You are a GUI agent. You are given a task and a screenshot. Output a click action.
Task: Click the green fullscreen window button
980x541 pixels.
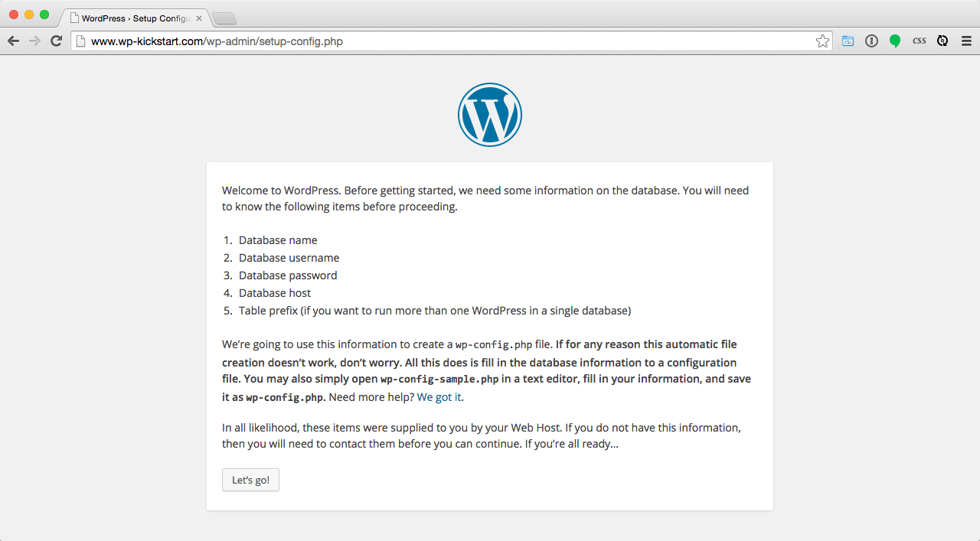point(44,15)
